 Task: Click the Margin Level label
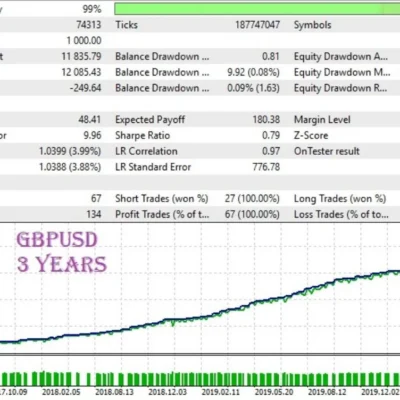coord(322,120)
